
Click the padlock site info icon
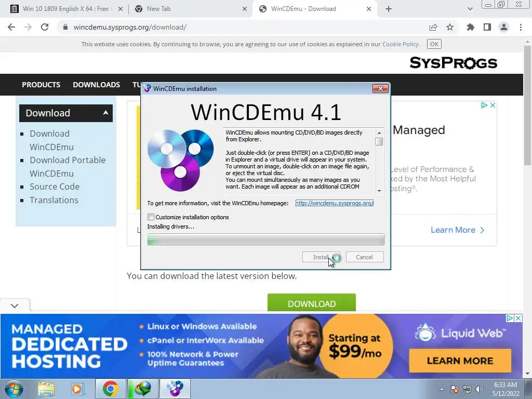point(65,27)
